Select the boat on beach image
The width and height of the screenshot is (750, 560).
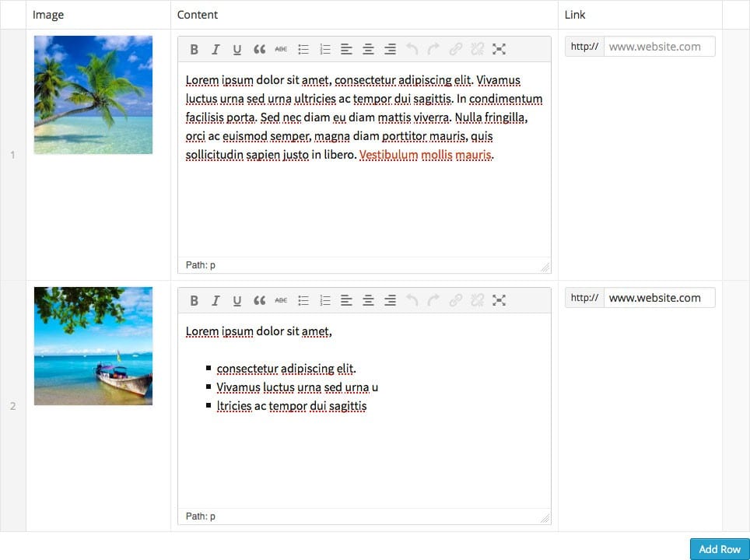(93, 346)
